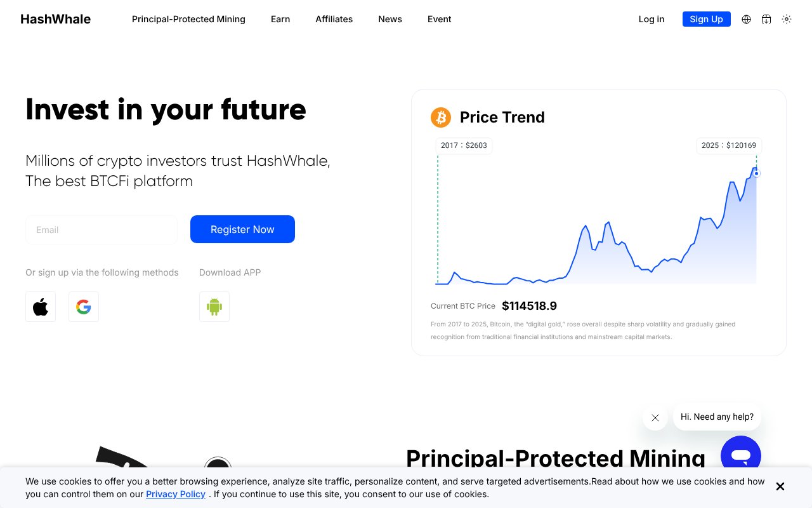Open the Principal-Protected Mining menu

[188, 19]
